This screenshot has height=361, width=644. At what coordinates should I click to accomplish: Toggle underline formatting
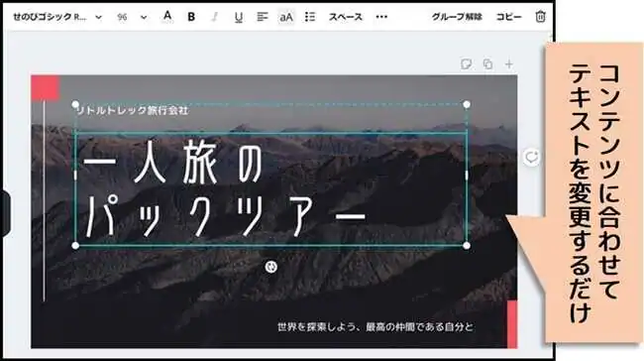point(238,17)
